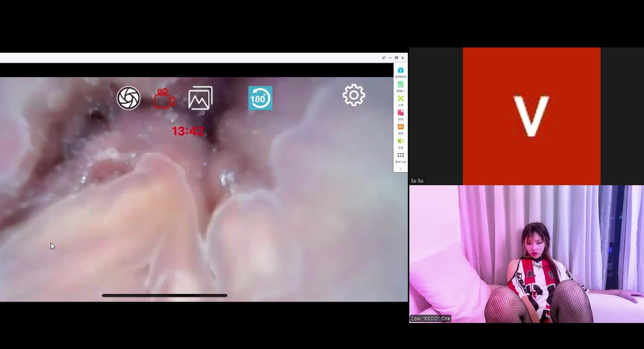The height and width of the screenshot is (349, 644).
Task: Click the teal screen icon in the sidebar
Action: (x=401, y=71)
